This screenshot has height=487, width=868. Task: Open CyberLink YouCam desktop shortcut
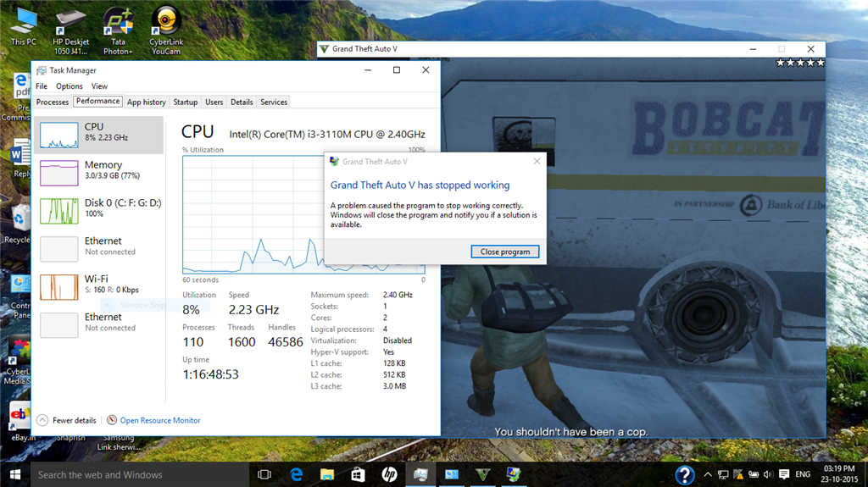click(x=166, y=30)
